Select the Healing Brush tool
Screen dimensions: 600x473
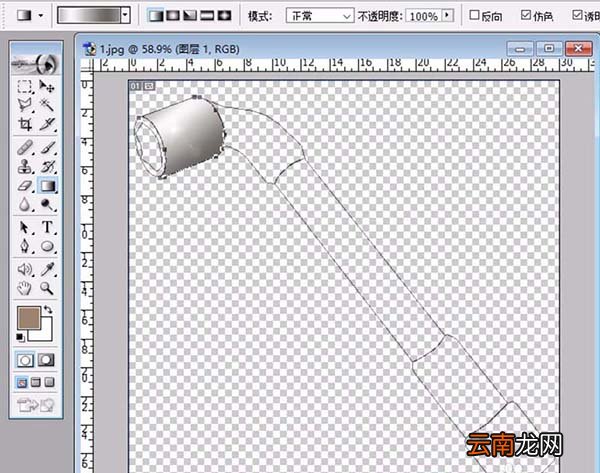25,148
